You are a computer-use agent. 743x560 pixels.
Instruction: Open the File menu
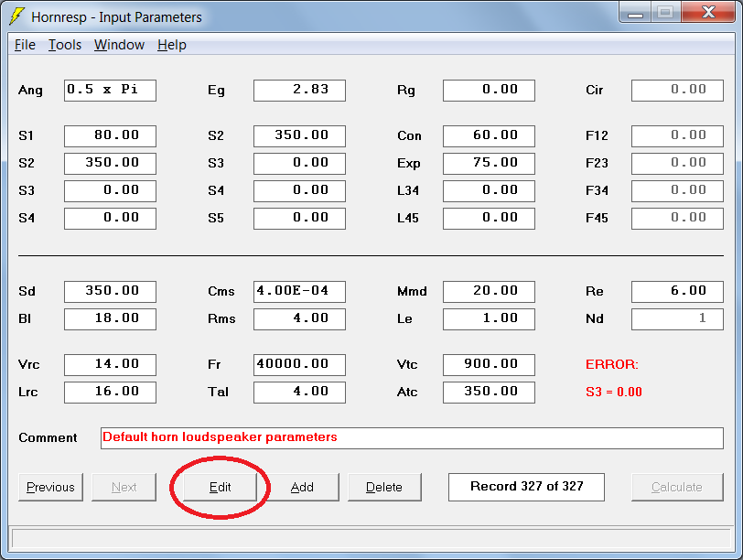click(25, 45)
